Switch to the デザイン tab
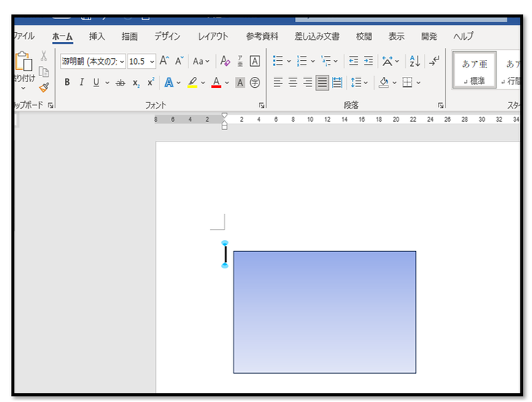532x402 pixels. pyautogui.click(x=167, y=36)
